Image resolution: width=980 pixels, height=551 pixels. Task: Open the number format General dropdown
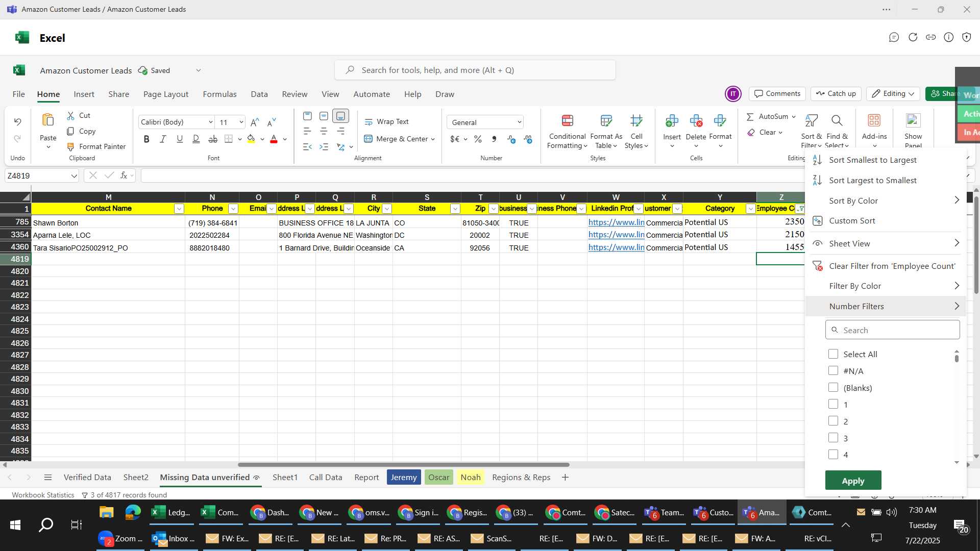pyautogui.click(x=519, y=122)
